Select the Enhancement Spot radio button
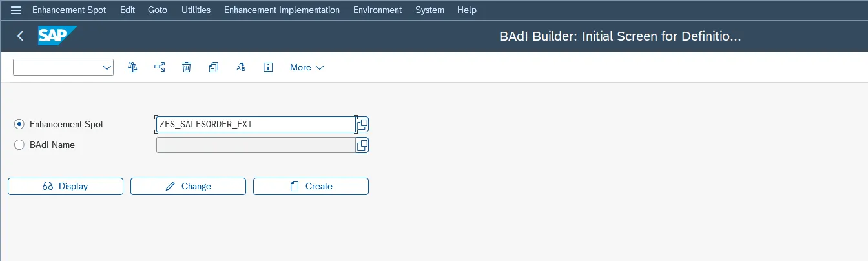 click(x=19, y=124)
